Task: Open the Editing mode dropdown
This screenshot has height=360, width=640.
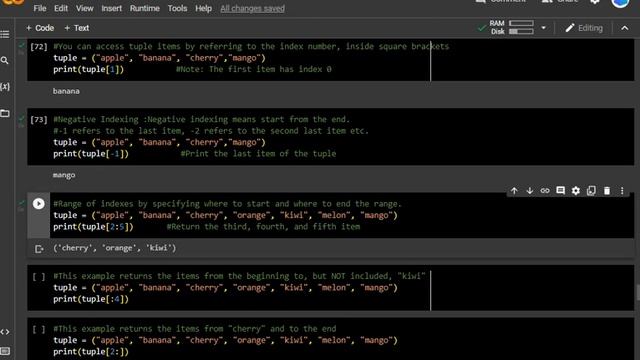Action: pos(584,28)
